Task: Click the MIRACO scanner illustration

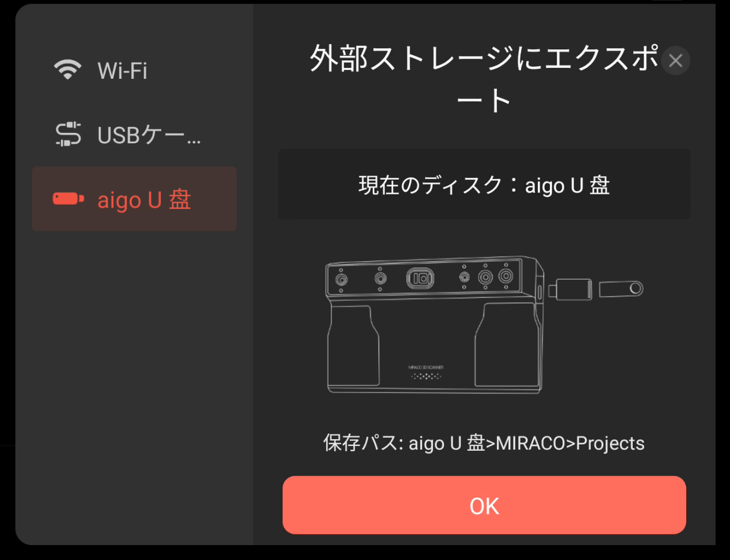Action: (x=434, y=325)
